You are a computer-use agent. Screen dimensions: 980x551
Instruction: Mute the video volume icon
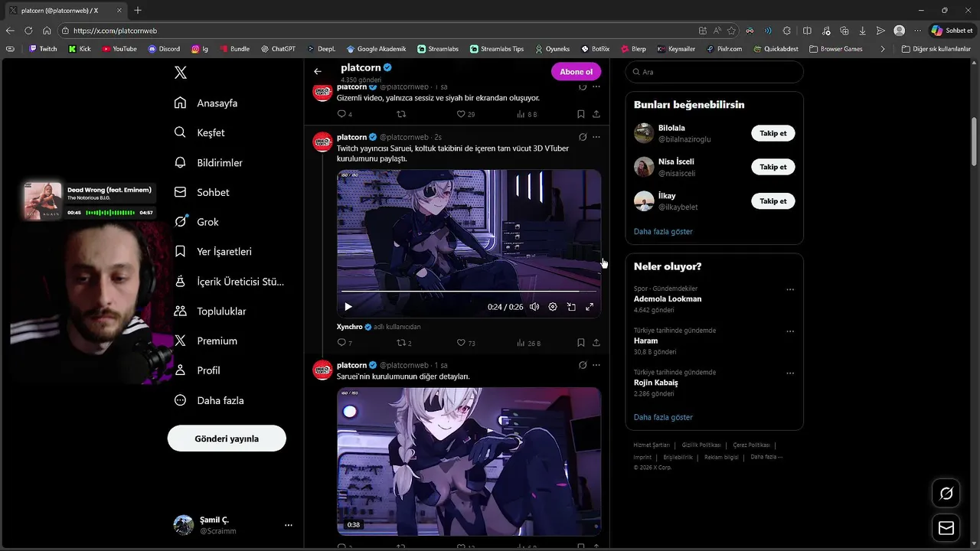[x=534, y=307]
